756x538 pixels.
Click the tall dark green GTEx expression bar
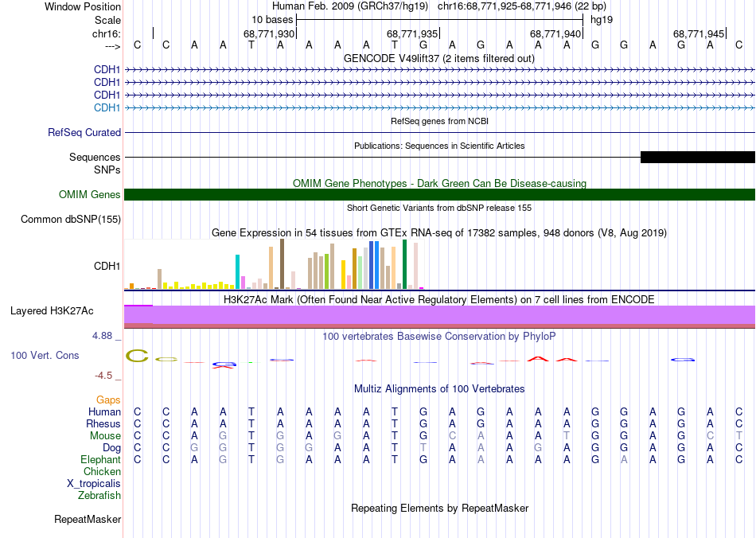click(404, 263)
